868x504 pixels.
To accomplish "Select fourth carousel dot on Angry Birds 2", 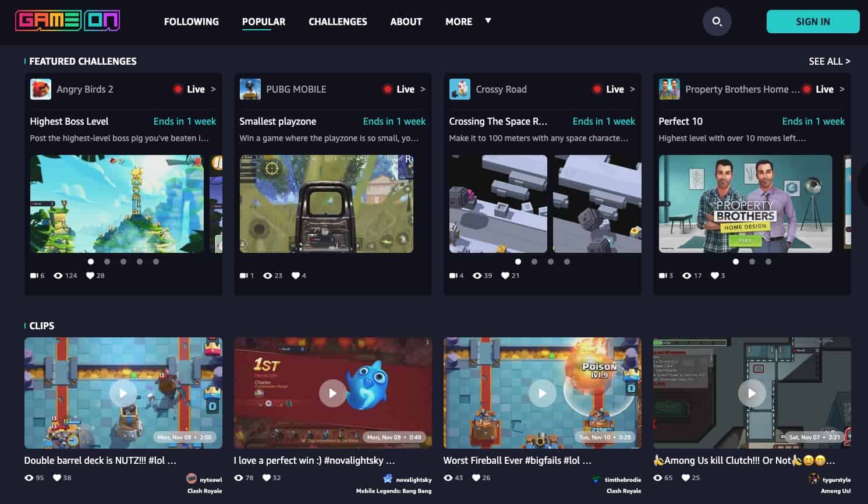I will pyautogui.click(x=140, y=262).
